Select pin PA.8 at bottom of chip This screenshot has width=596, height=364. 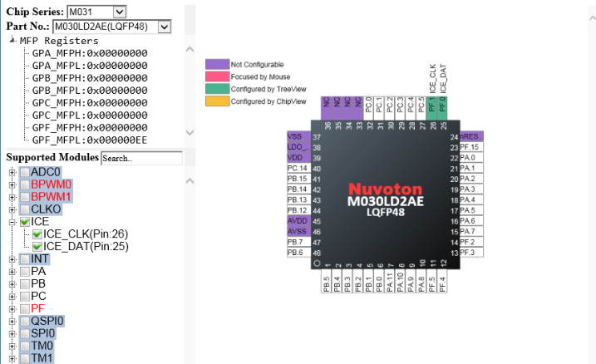point(421,281)
